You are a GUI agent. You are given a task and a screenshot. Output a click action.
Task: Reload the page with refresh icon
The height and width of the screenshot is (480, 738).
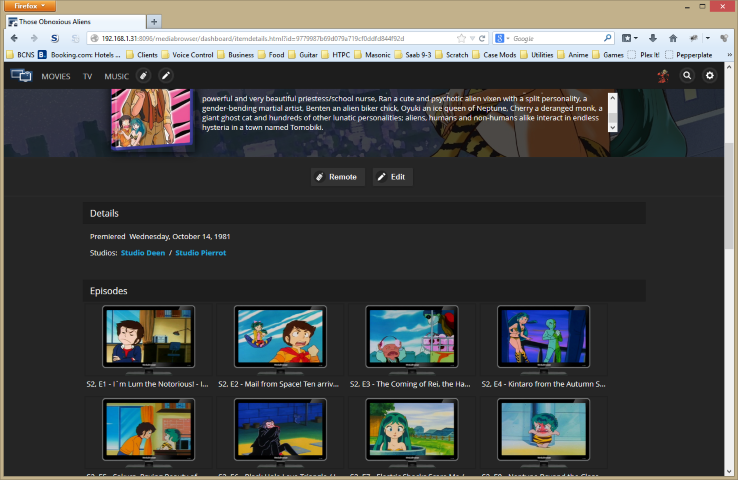tap(482, 38)
